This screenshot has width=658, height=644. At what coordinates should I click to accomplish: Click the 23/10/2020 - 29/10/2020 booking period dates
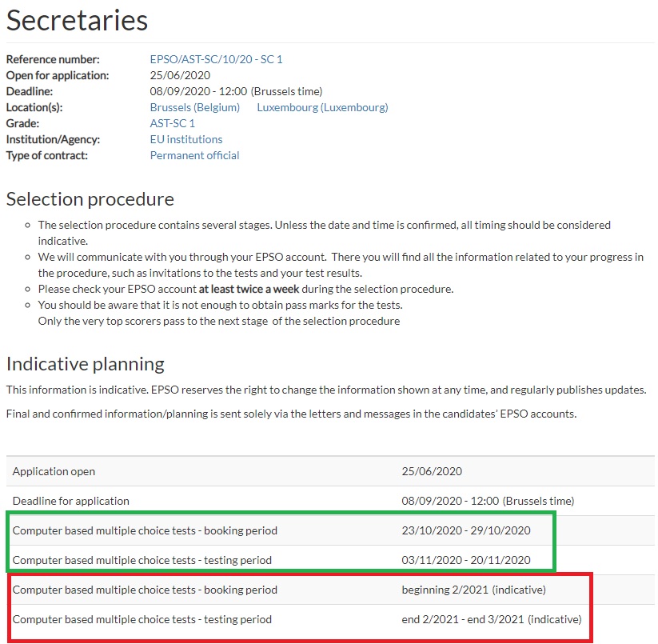pos(465,530)
